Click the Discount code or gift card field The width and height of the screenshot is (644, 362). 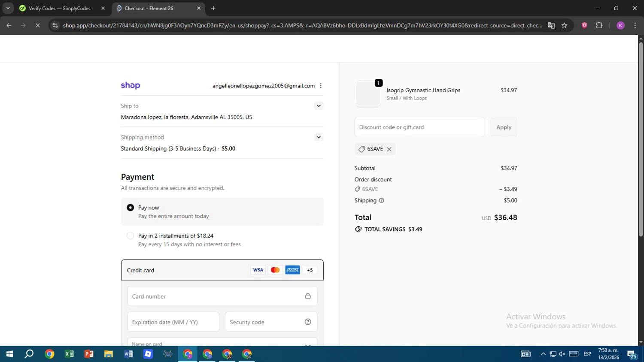tap(419, 127)
